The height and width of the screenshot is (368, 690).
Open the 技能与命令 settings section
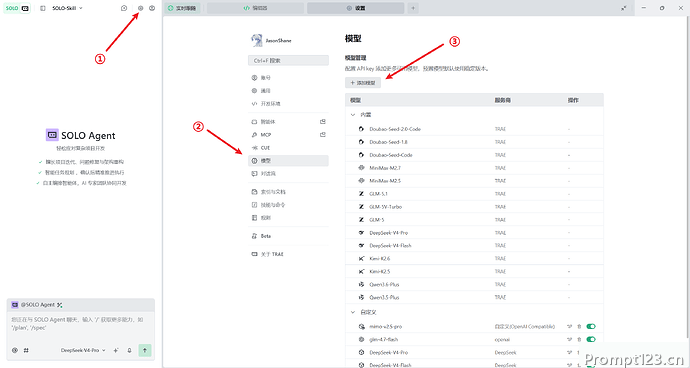288,205
